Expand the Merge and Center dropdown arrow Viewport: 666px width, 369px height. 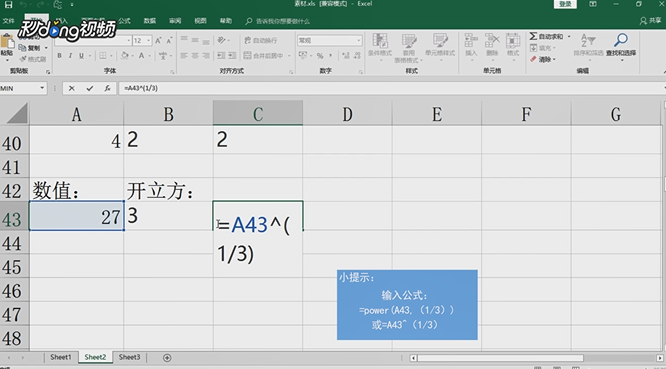[x=289, y=56]
